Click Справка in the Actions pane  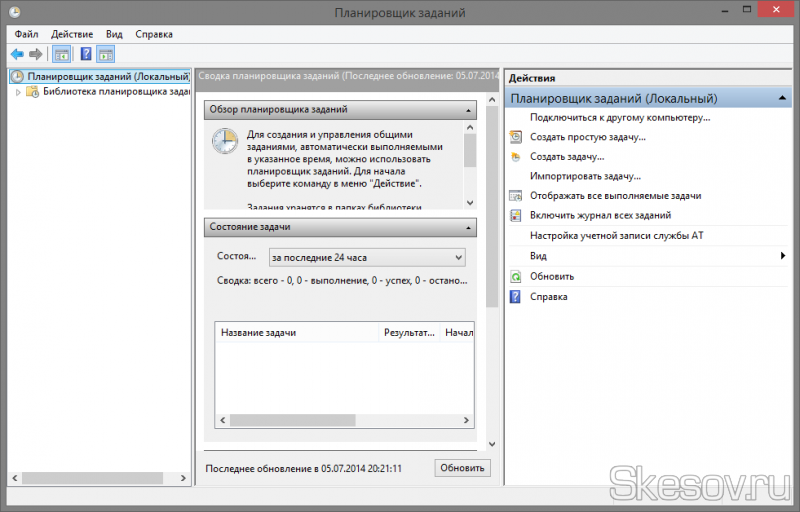(x=548, y=296)
